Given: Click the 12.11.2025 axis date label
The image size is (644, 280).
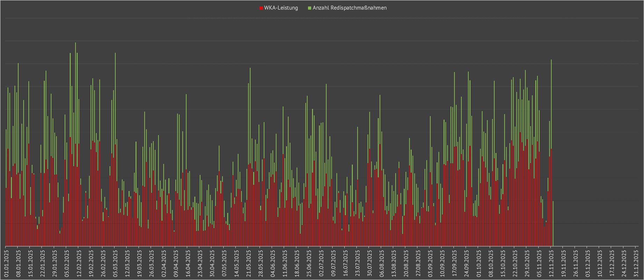Looking at the screenshot, I should [x=551, y=263].
